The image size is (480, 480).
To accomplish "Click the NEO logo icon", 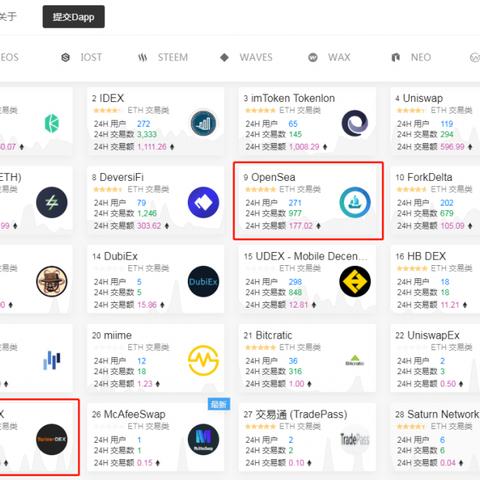I will click(396, 57).
